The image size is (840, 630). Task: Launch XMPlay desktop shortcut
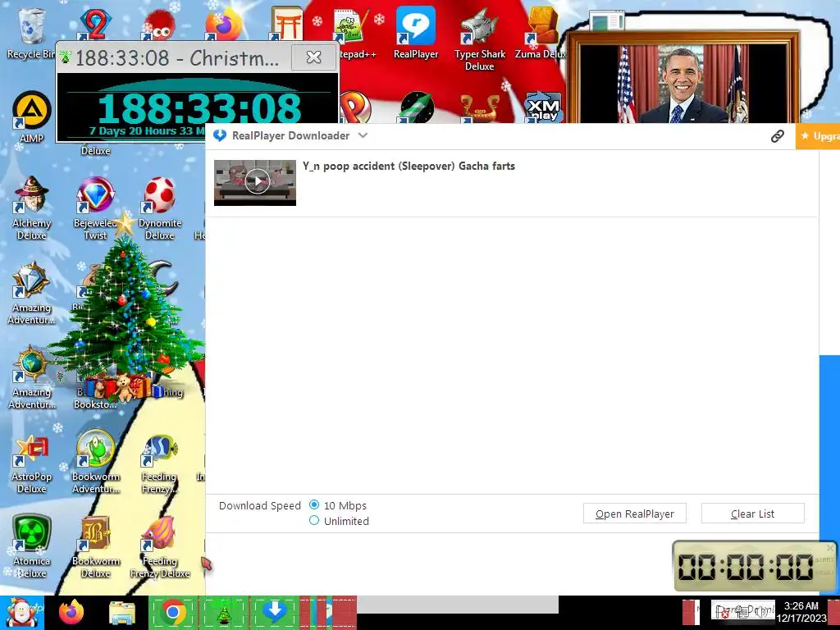click(x=543, y=107)
